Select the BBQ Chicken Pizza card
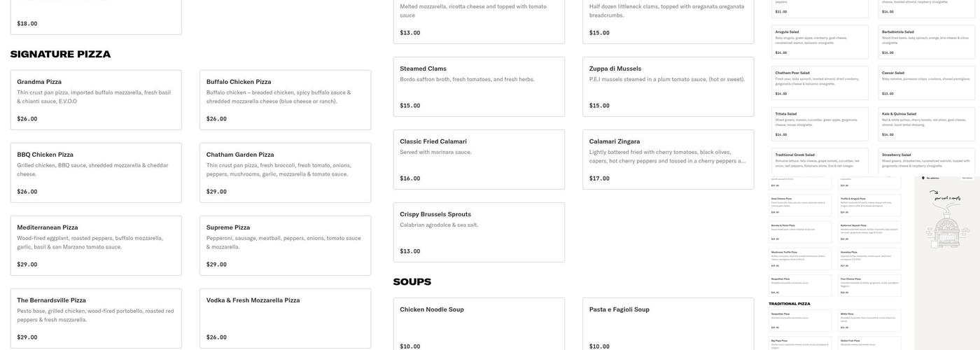 click(x=96, y=172)
